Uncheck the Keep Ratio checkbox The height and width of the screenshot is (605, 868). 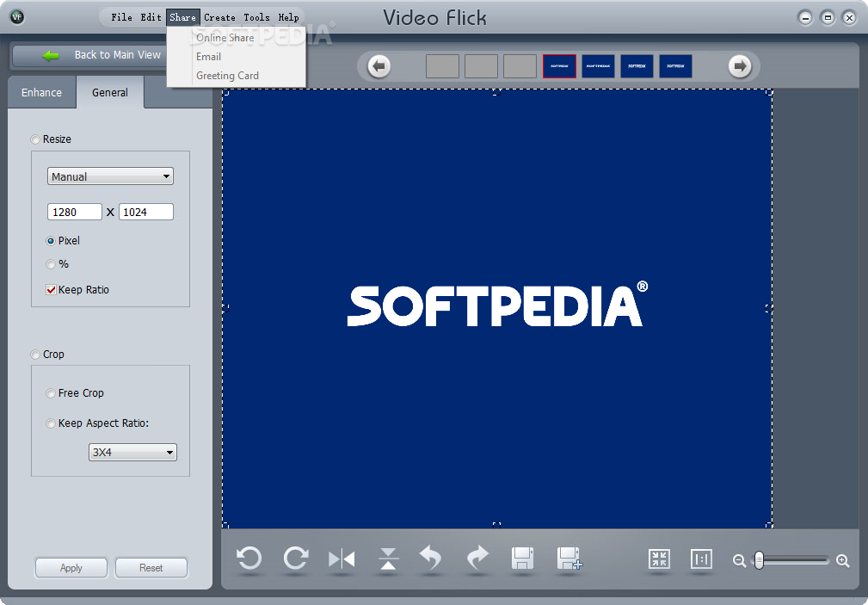click(51, 290)
